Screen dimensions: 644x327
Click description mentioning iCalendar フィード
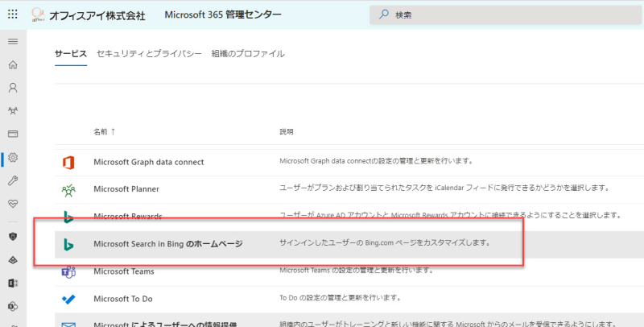tap(444, 188)
